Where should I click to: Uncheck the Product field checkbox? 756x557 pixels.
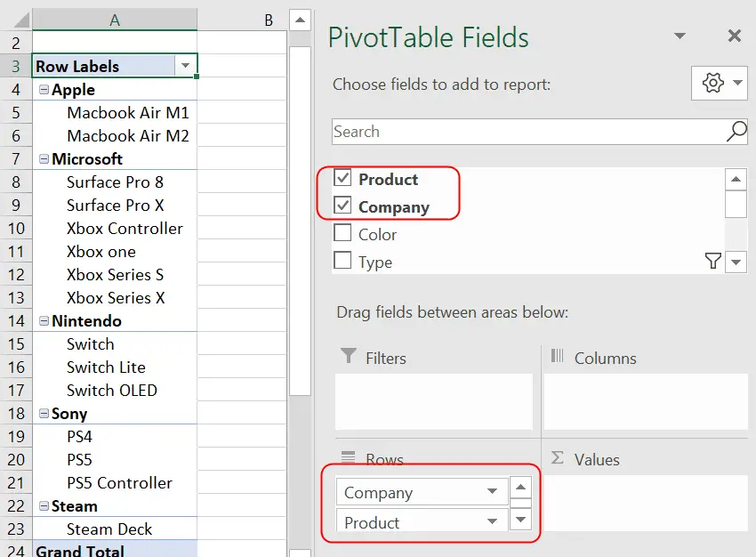point(342,178)
